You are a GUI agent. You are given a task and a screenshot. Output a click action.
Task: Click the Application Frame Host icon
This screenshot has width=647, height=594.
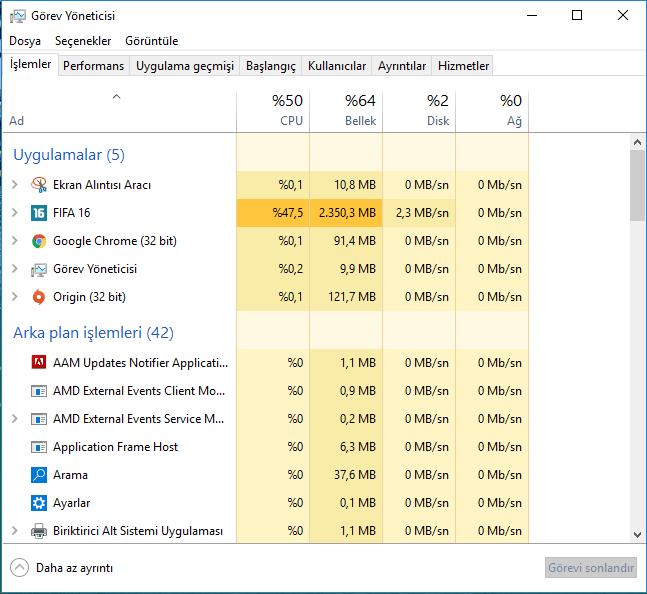point(39,447)
